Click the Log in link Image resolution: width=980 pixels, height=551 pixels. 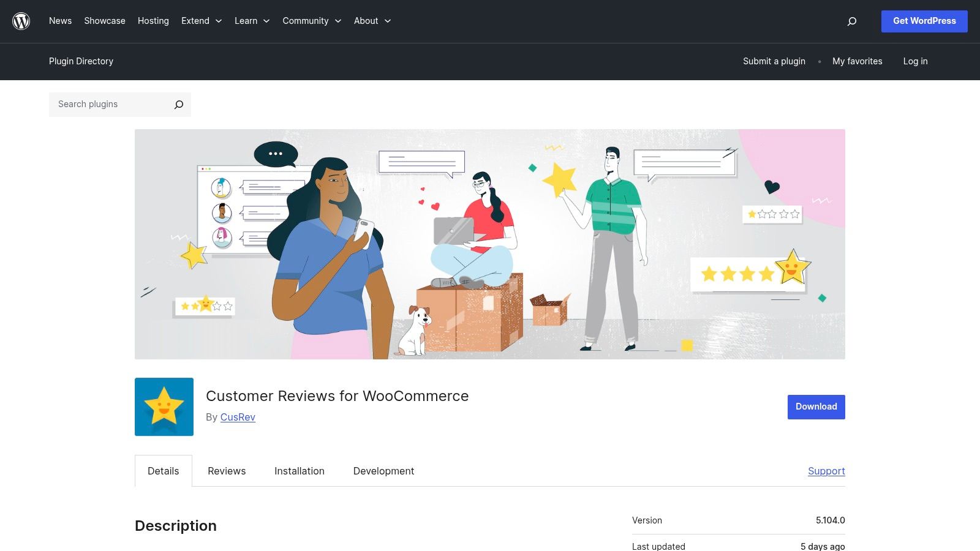(915, 61)
